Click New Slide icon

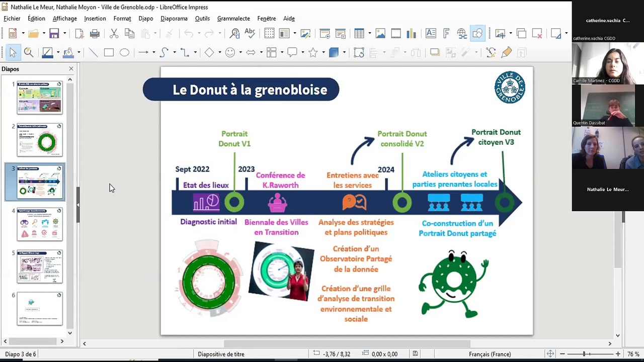pyautogui.click(x=500, y=34)
